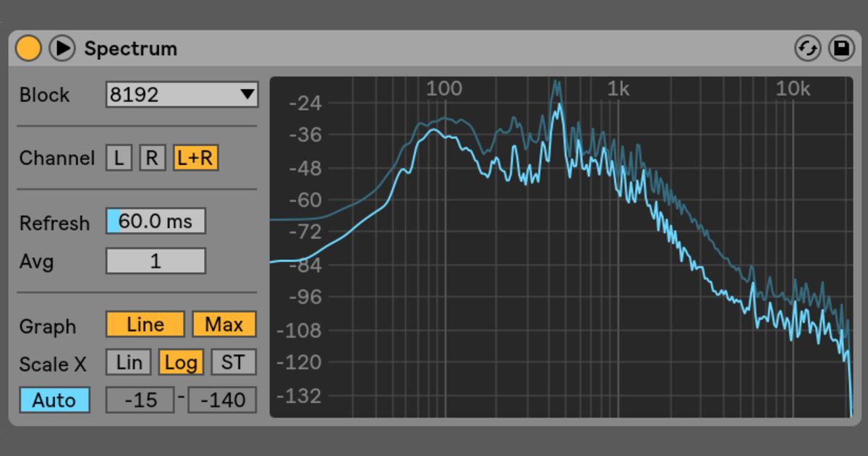Click the Avg label
Image resolution: width=868 pixels, height=456 pixels.
click(x=36, y=261)
